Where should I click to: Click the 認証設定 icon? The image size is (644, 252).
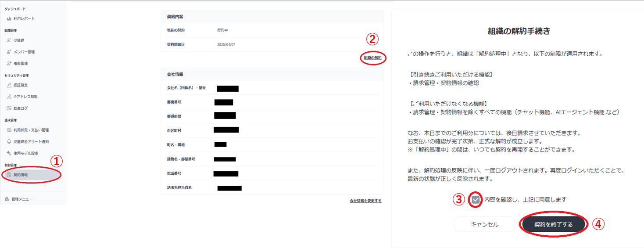[9, 85]
